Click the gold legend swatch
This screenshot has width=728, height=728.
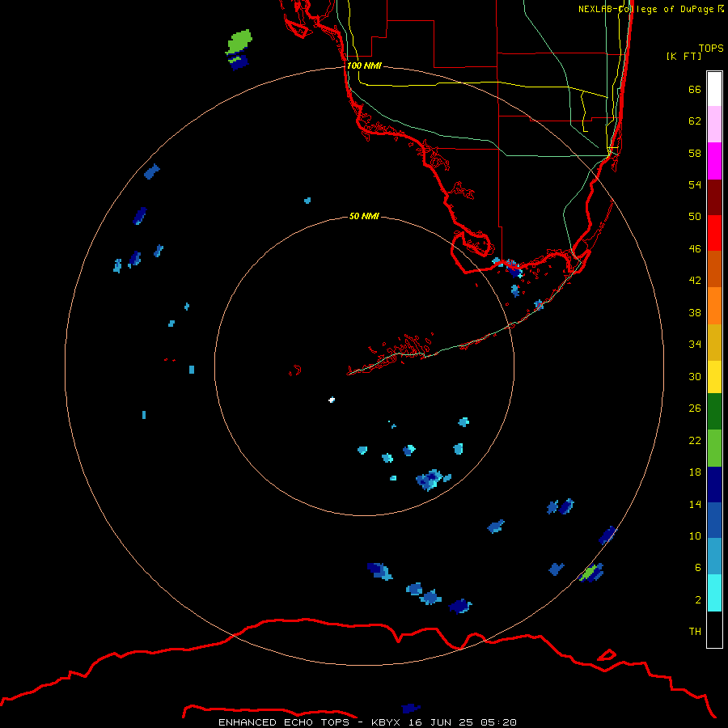tap(714, 342)
